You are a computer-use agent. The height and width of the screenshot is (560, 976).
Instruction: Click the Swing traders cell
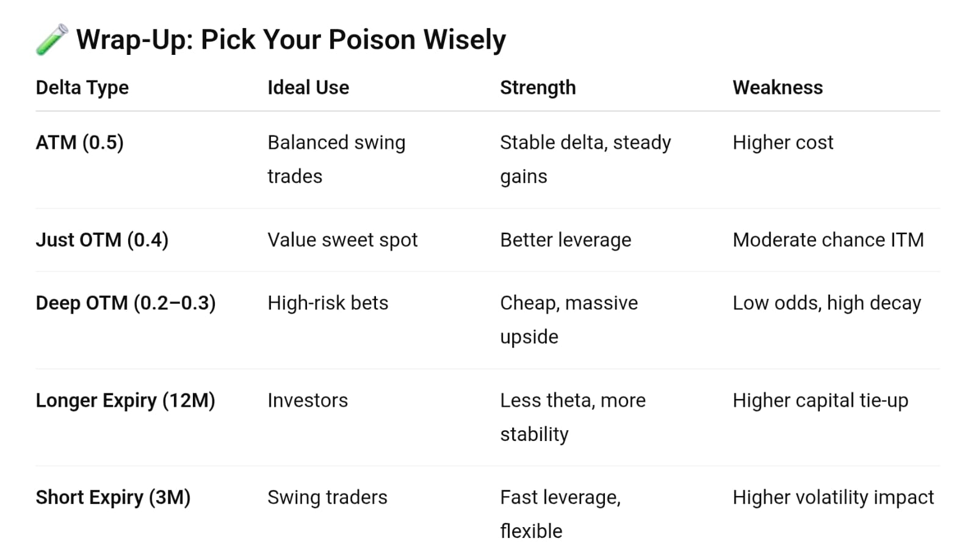click(327, 498)
